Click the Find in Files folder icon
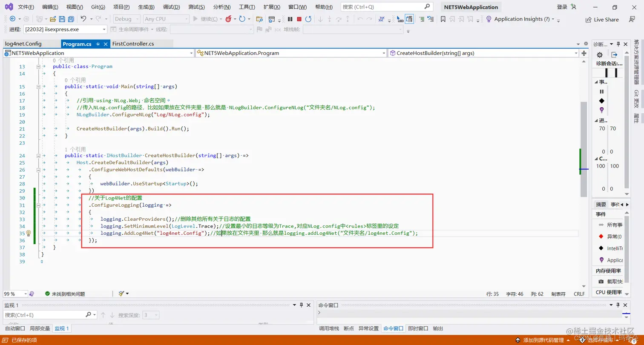 point(259,19)
